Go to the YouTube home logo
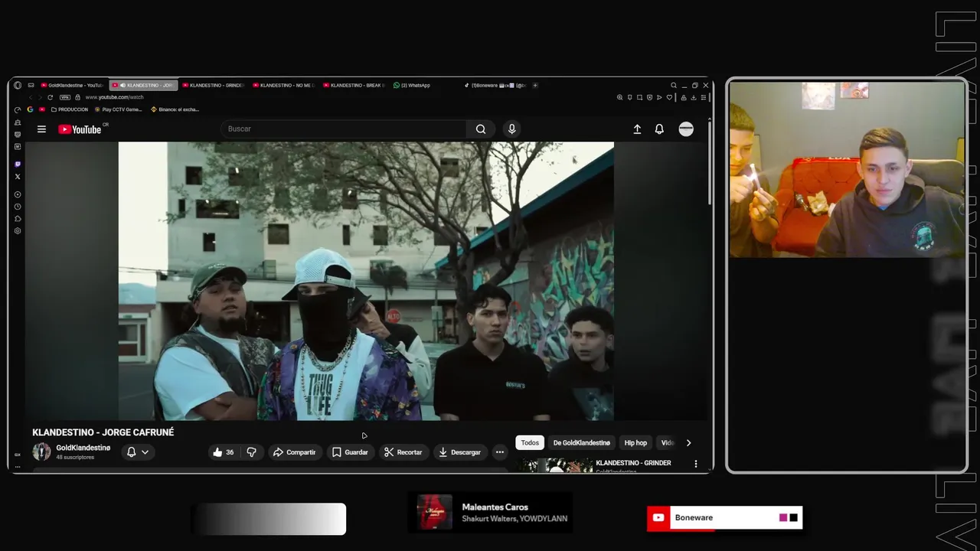Screen dimensions: 980x551 click(80, 129)
